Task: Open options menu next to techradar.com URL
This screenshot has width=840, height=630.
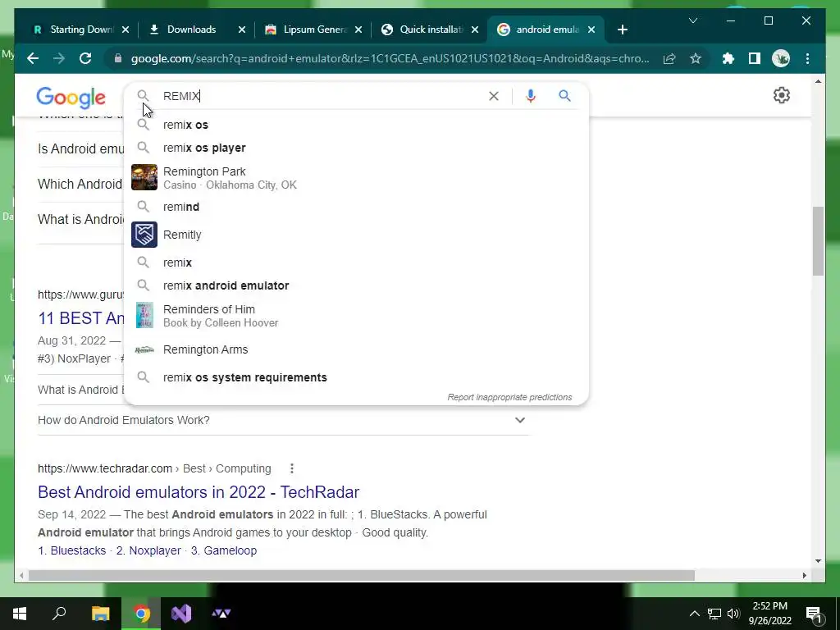Action: coord(291,468)
